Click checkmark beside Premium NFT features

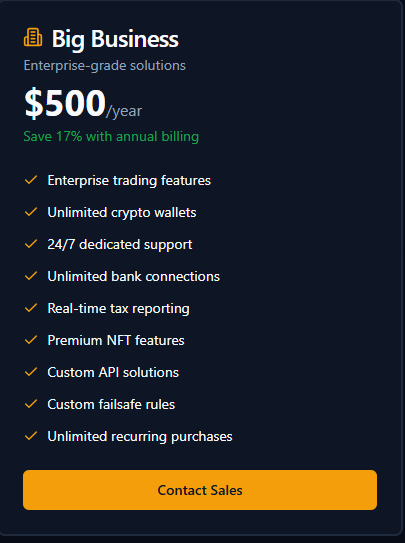click(31, 340)
